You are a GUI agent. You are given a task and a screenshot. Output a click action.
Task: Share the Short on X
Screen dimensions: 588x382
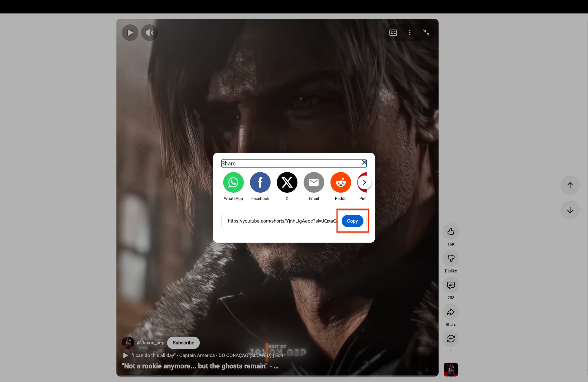click(x=287, y=182)
